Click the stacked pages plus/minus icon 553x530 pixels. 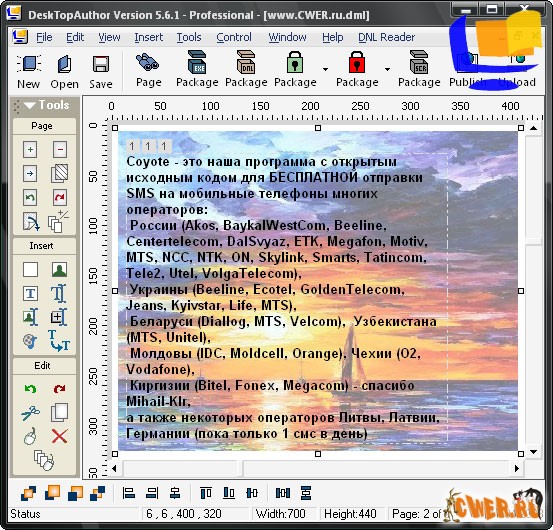coord(58,221)
